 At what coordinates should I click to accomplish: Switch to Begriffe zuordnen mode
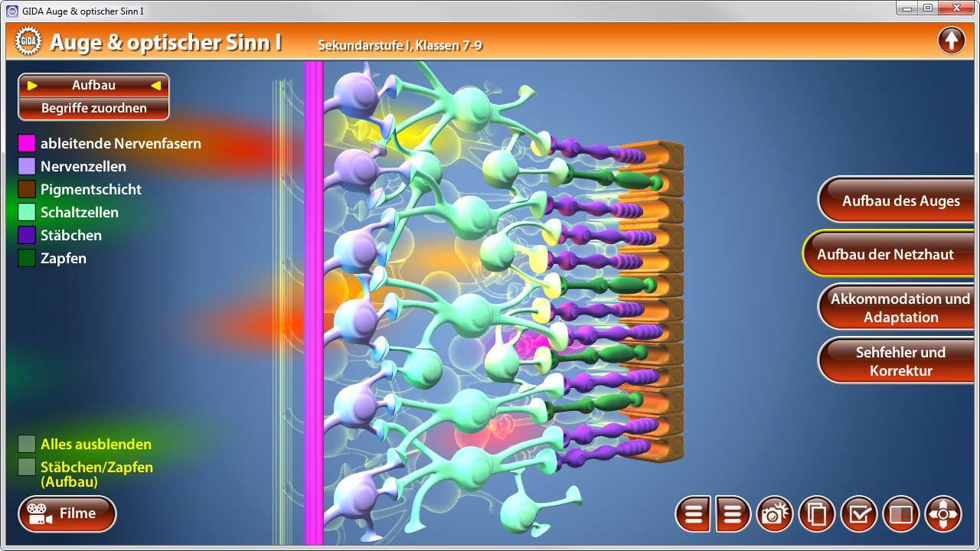[93, 109]
